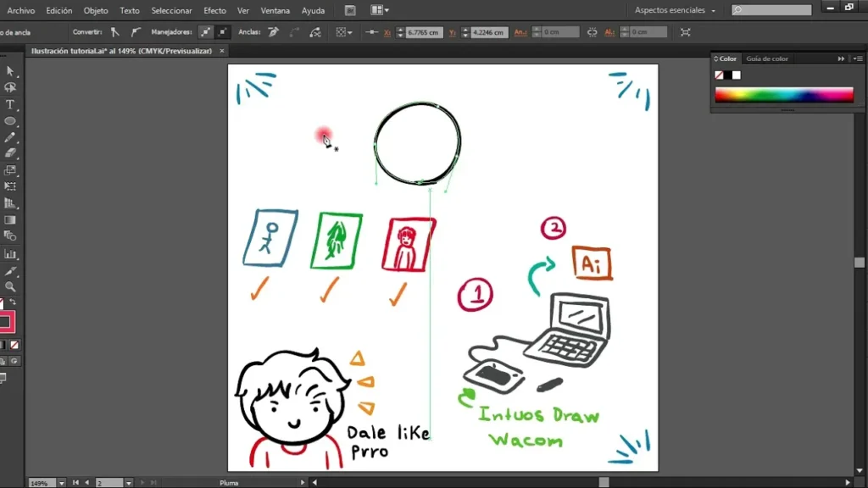Select the Eyedropper tool

pos(10,270)
